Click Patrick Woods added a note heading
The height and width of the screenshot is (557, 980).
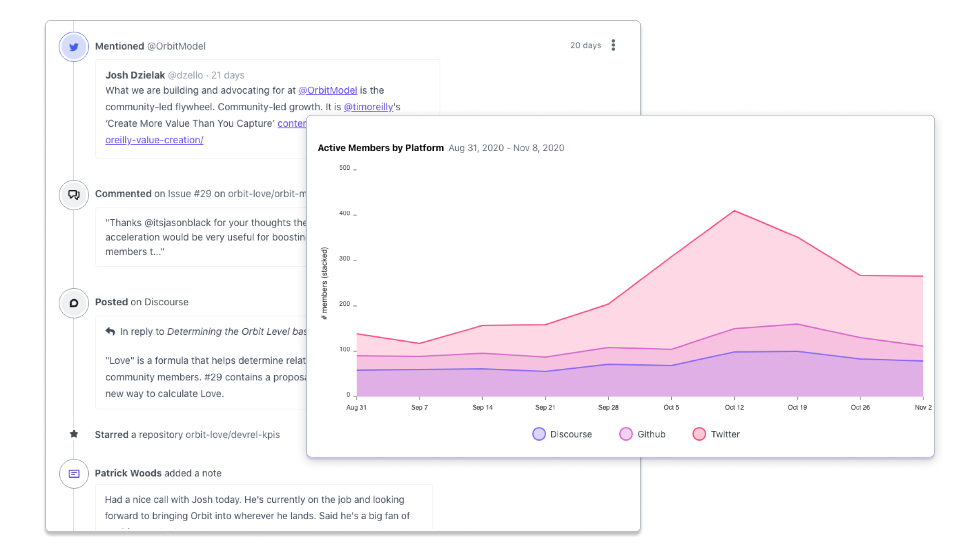click(x=158, y=473)
